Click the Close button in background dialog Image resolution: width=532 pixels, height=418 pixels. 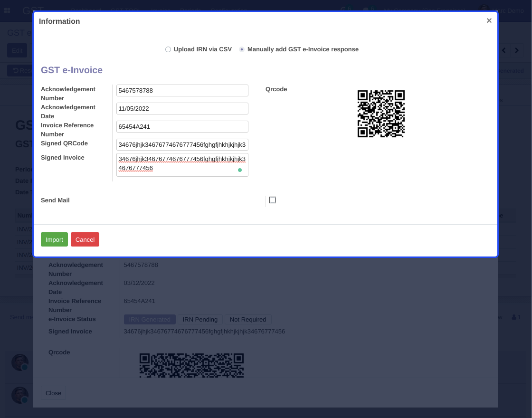pos(53,393)
